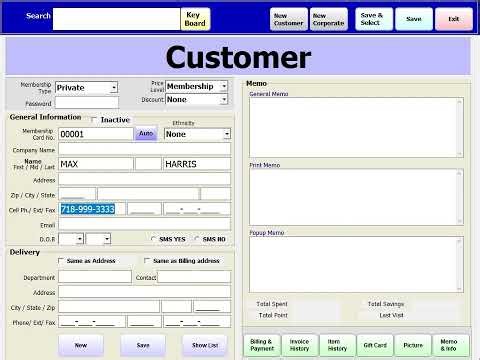Select the SMS NO radio option
The height and width of the screenshot is (360, 480).
[x=197, y=239]
